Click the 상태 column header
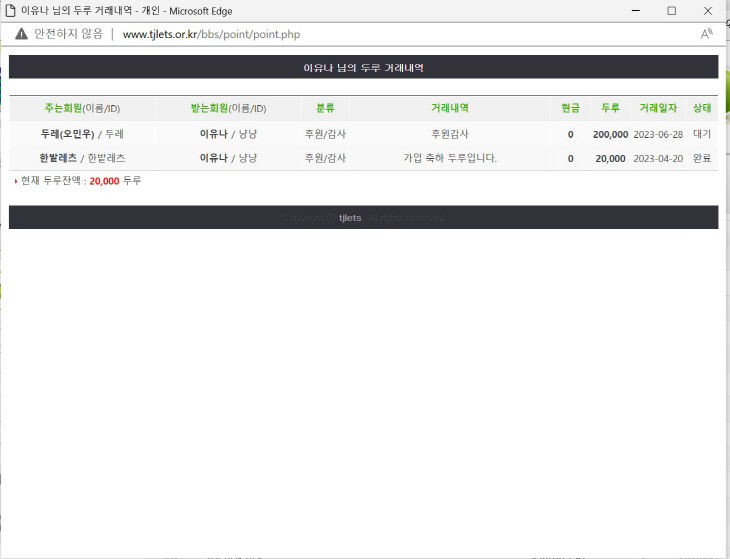Image resolution: width=730 pixels, height=559 pixels. (702, 108)
